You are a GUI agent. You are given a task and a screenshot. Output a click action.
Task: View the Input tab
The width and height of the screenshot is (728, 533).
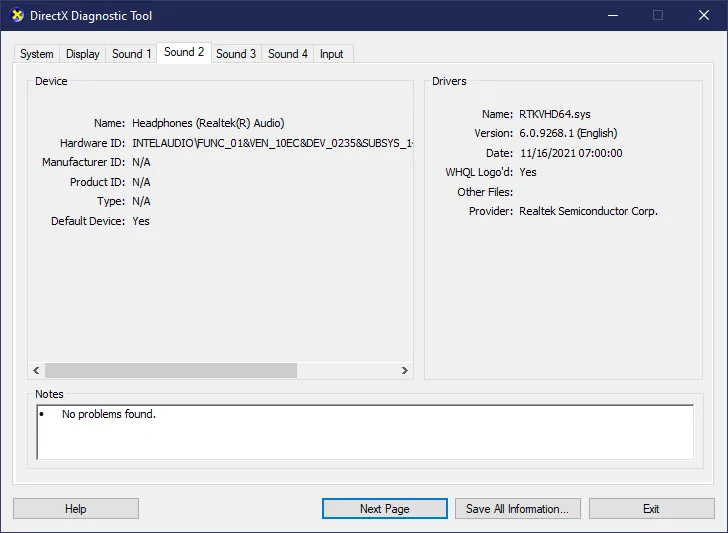click(x=332, y=54)
